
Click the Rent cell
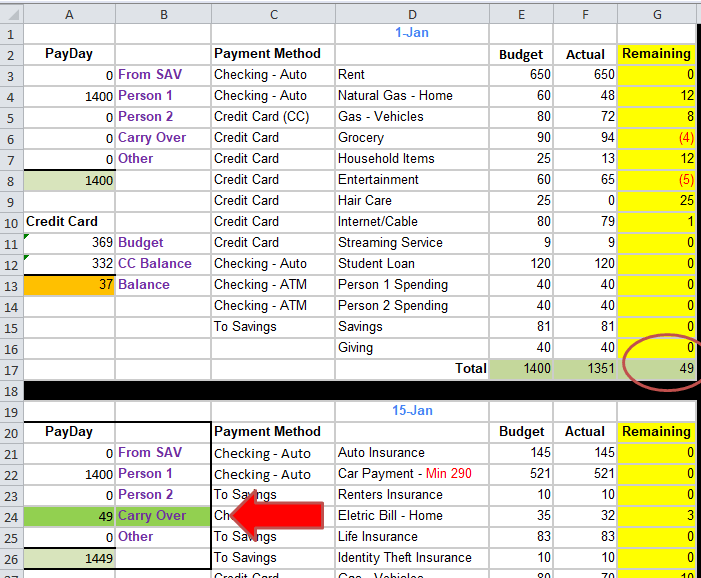pos(412,75)
